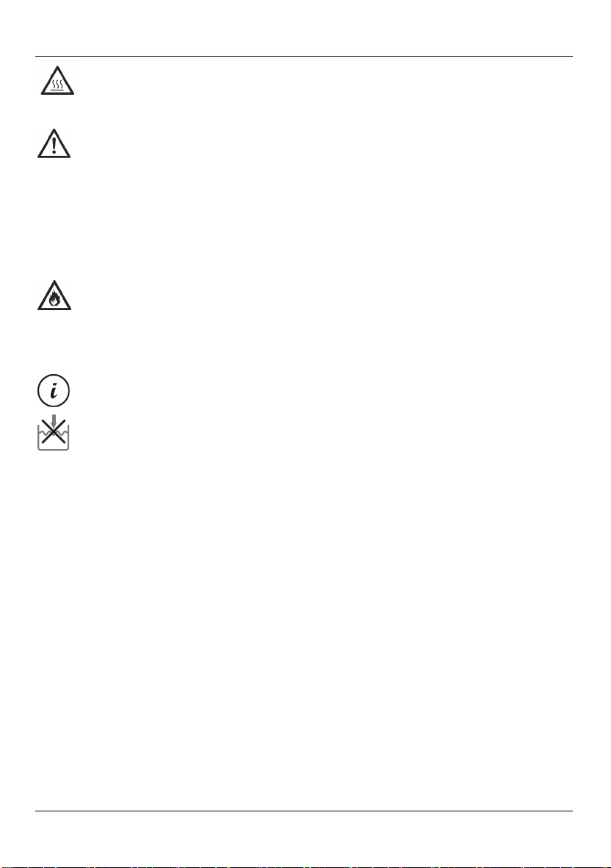This screenshot has width=611, height=868.
Task: Click the flammable fire hazard triangle icon
Action: tap(54, 296)
